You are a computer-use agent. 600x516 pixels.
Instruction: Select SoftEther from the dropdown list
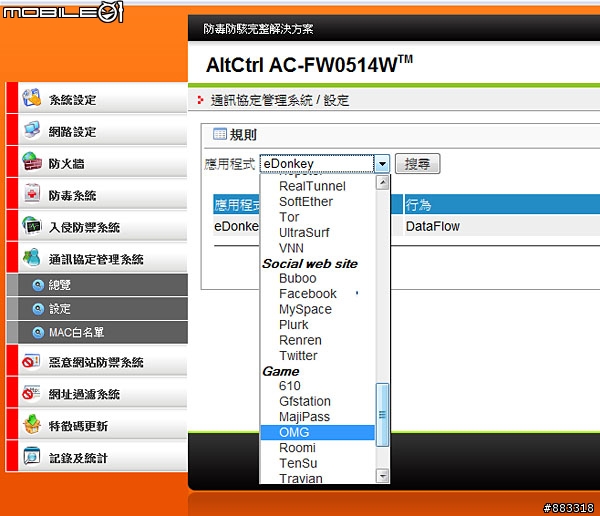pyautogui.click(x=317, y=201)
